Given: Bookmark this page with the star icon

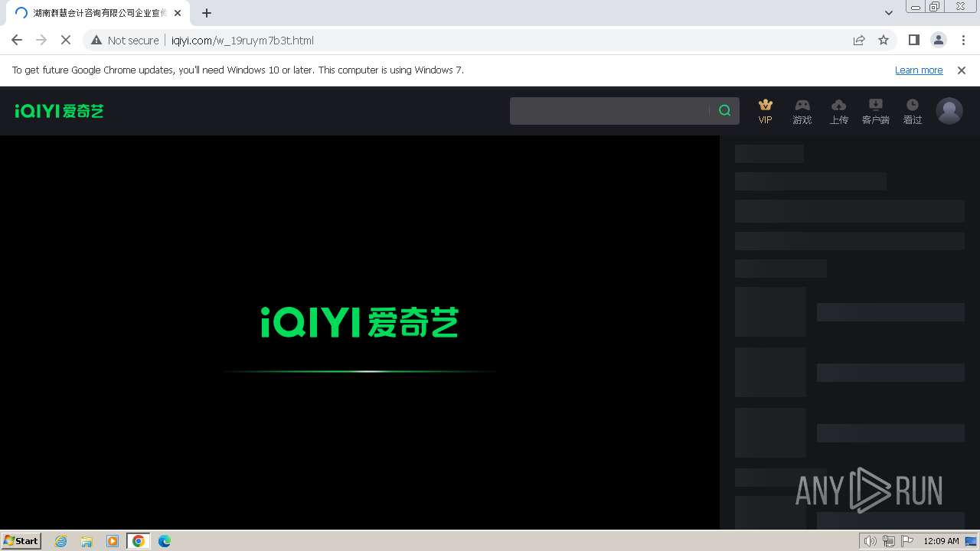Looking at the screenshot, I should pyautogui.click(x=884, y=41).
